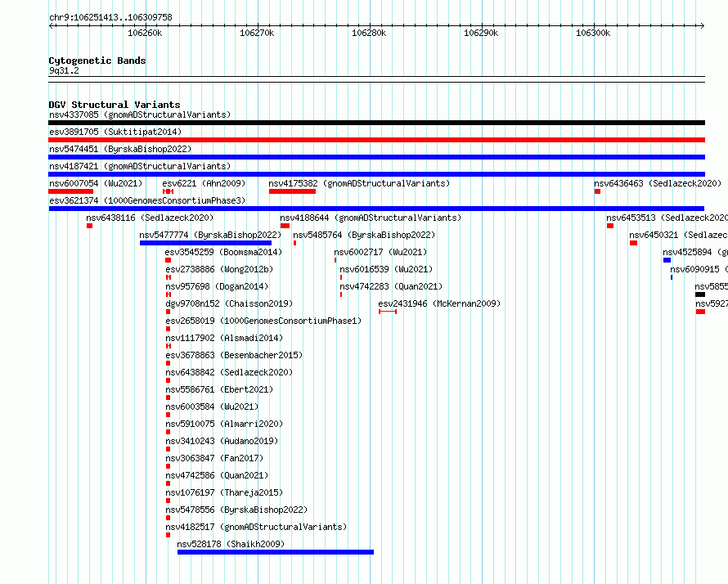The image size is (728, 584).
Task: Click esv3621374 1000GenomesConsortiumPhase3 label
Action: (x=147, y=200)
